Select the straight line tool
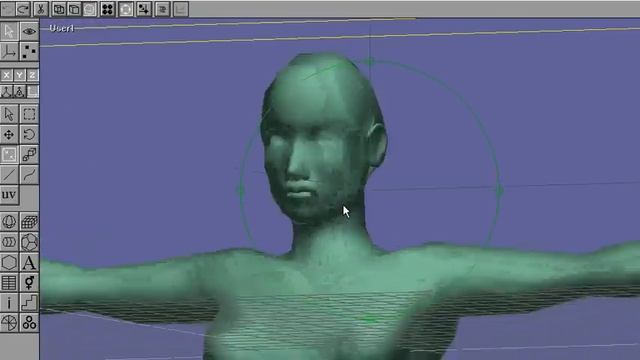This screenshot has width=640, height=360. [9, 175]
